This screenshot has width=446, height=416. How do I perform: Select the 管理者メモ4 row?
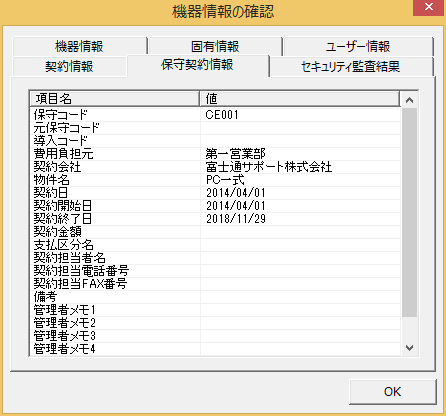(x=215, y=349)
